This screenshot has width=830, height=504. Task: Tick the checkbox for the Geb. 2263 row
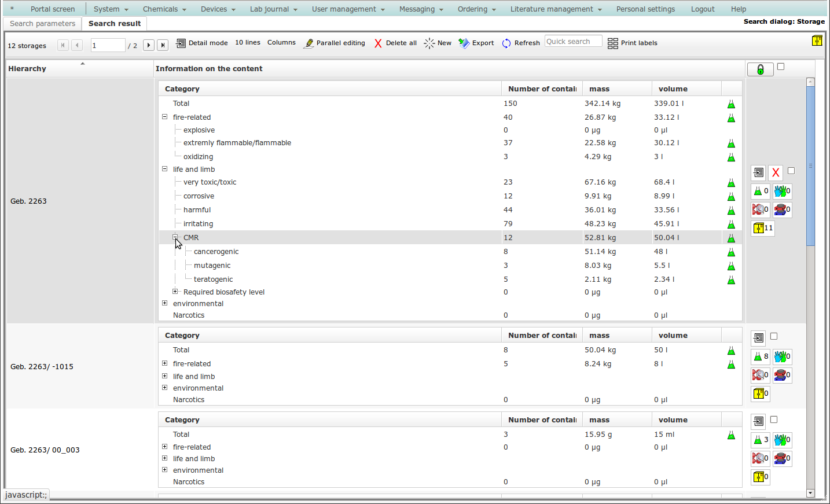(791, 171)
